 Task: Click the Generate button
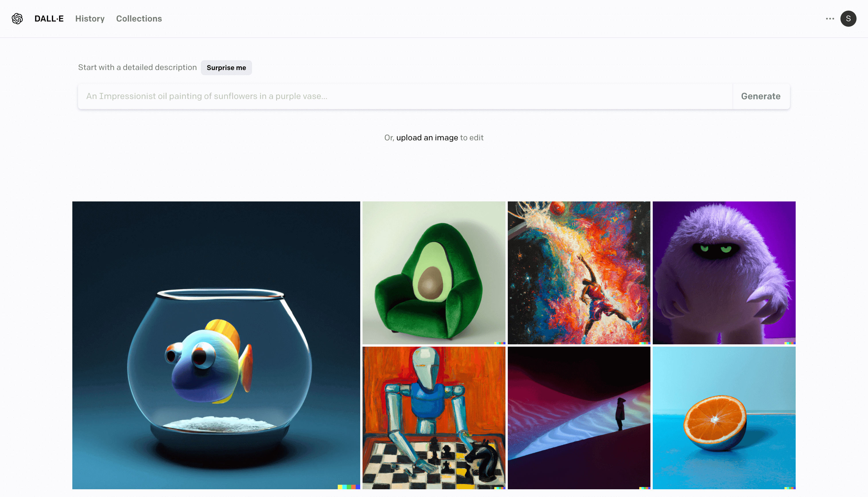click(761, 96)
